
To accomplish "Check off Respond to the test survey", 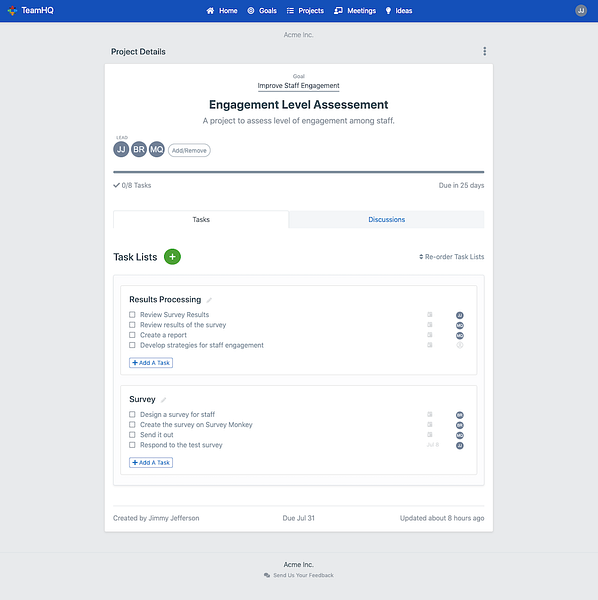I will tap(132, 445).
